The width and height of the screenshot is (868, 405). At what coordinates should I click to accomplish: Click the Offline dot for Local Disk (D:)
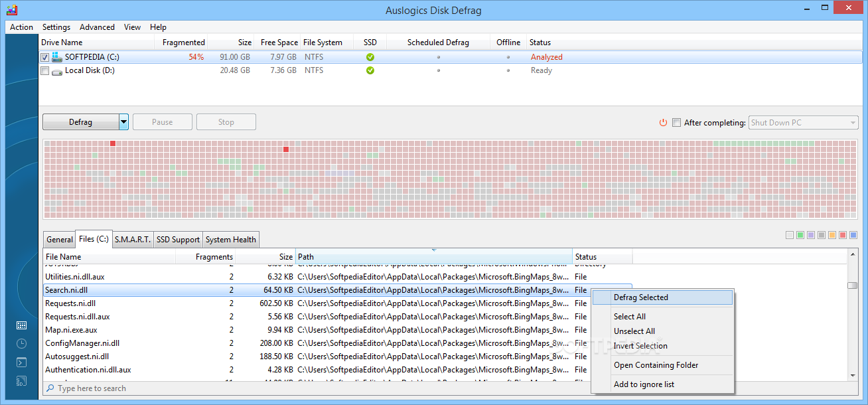[x=508, y=70]
